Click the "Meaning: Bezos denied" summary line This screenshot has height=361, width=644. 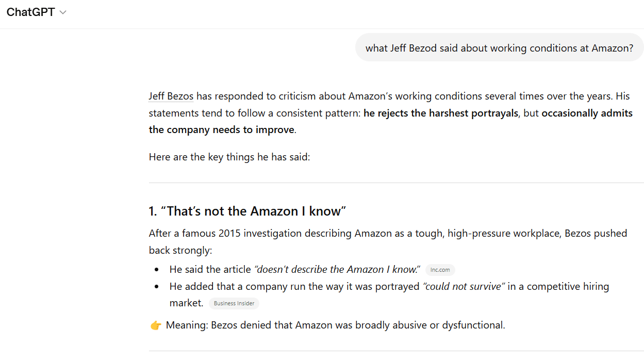pos(335,325)
